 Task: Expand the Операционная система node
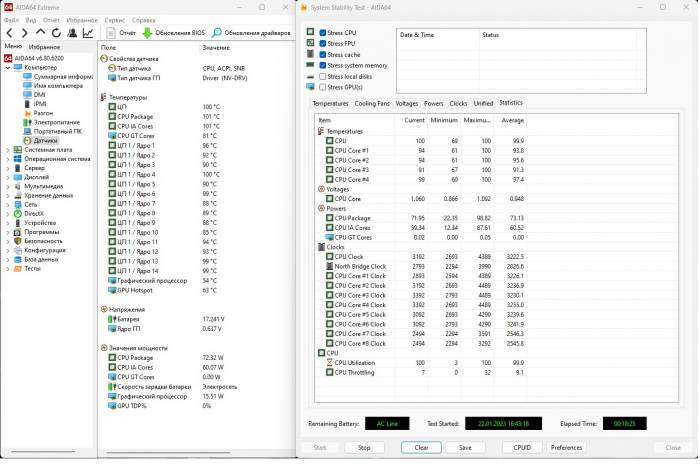point(8,159)
